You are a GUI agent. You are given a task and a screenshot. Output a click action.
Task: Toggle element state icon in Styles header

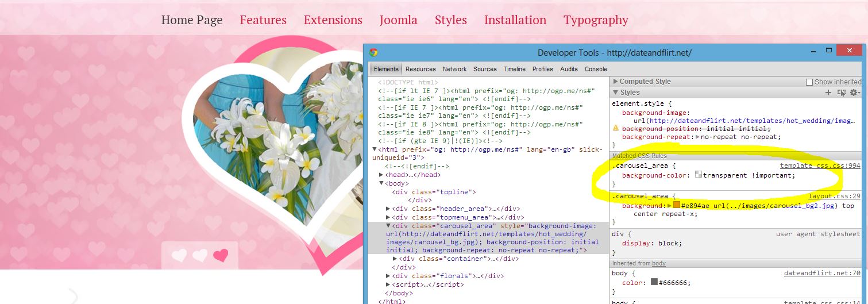(x=842, y=93)
